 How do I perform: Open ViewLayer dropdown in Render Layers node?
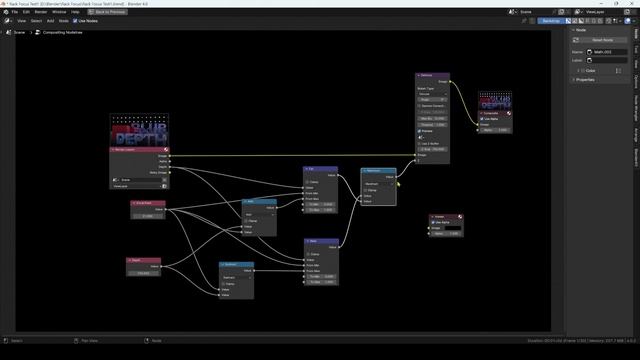(x=137, y=186)
